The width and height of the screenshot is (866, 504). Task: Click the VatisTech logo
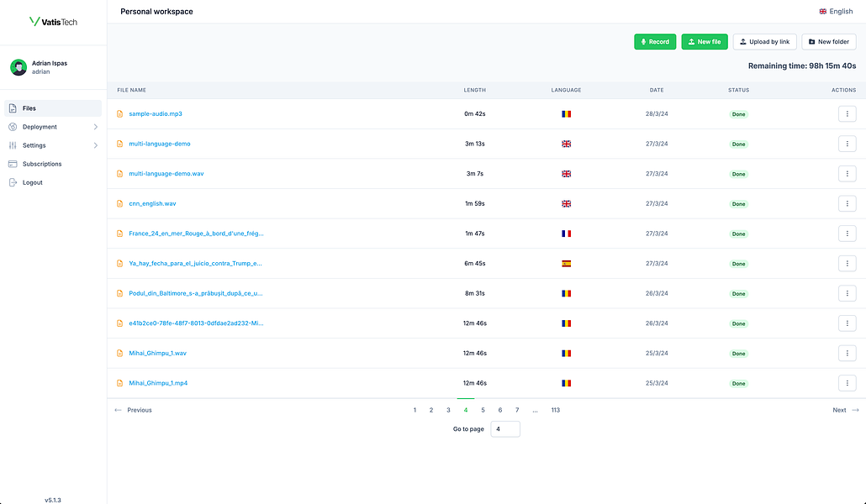coord(53,22)
